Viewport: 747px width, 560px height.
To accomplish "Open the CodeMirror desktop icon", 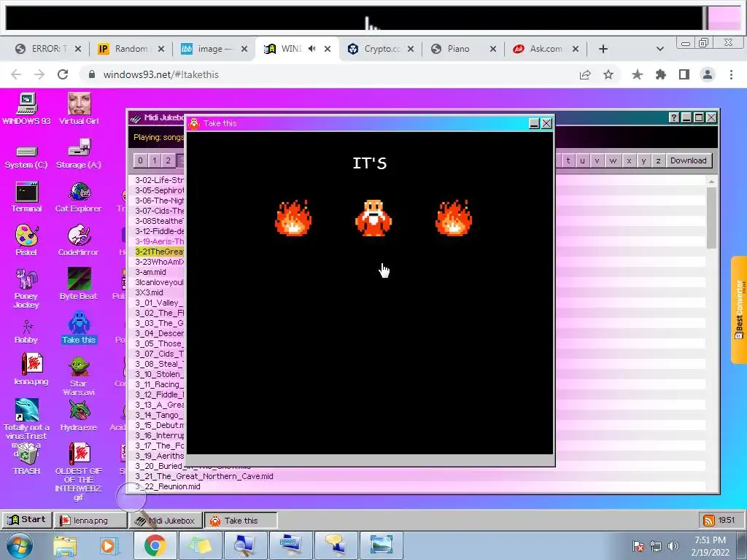I will point(79,241).
